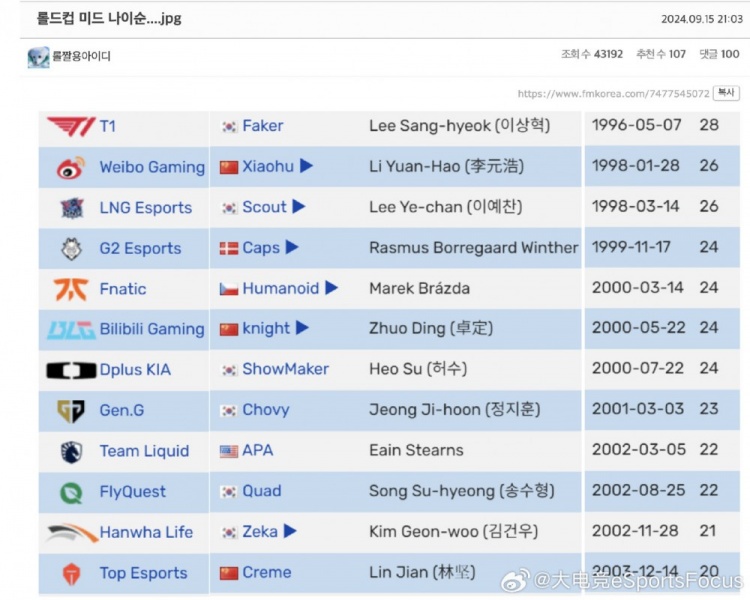The image size is (750, 600).
Task: Click the Chinese flag beside knight
Action: (x=229, y=329)
